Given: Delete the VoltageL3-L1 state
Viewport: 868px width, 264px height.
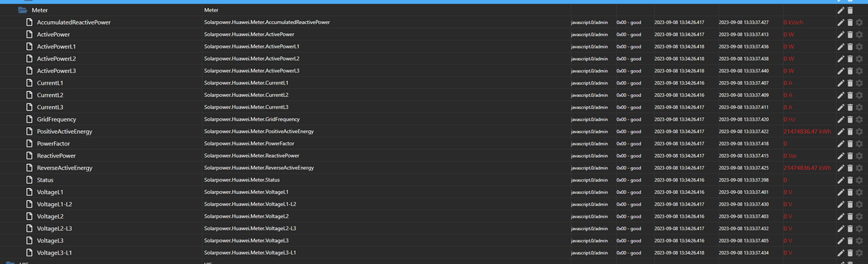Looking at the screenshot, I should pos(850,252).
